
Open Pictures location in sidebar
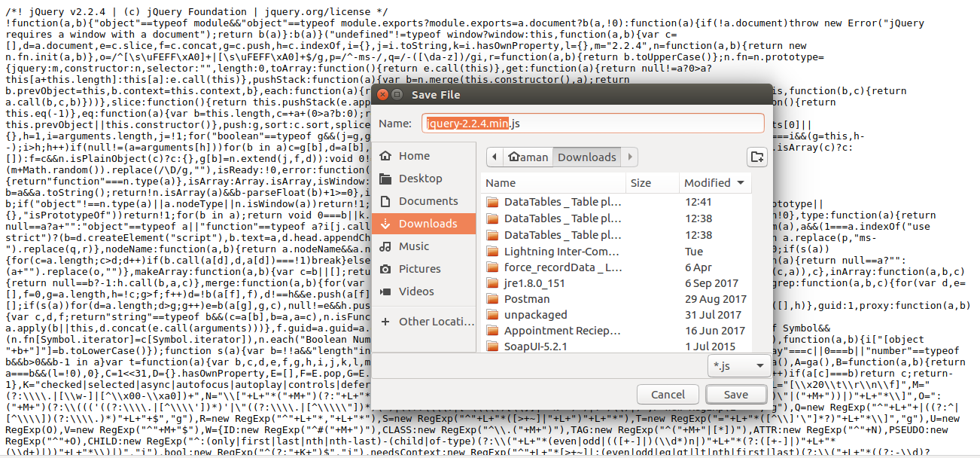click(419, 269)
